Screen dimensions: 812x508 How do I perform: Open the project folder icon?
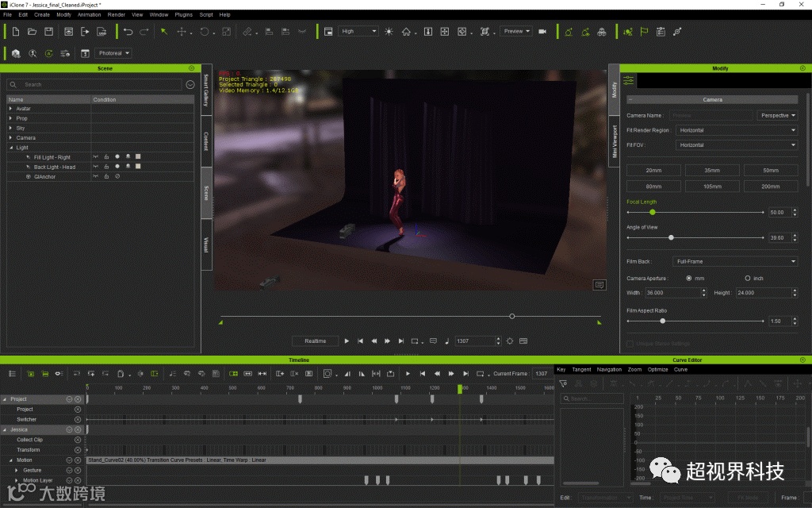pos(32,32)
